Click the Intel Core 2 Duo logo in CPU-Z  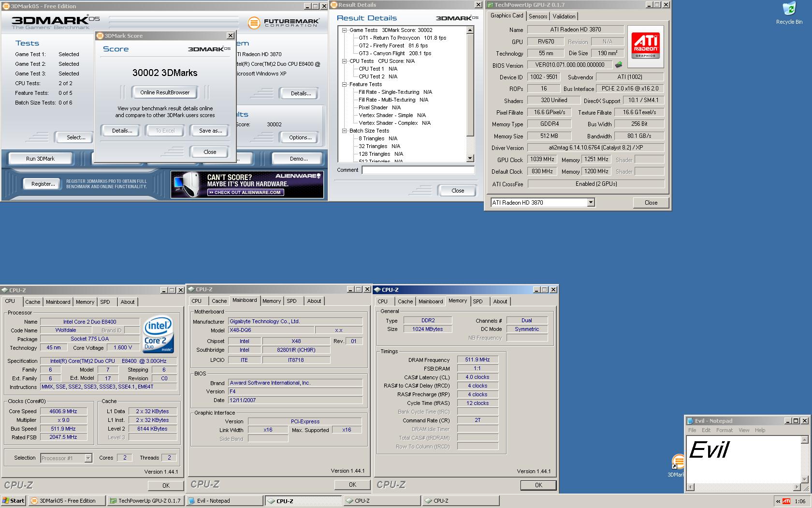pos(158,335)
